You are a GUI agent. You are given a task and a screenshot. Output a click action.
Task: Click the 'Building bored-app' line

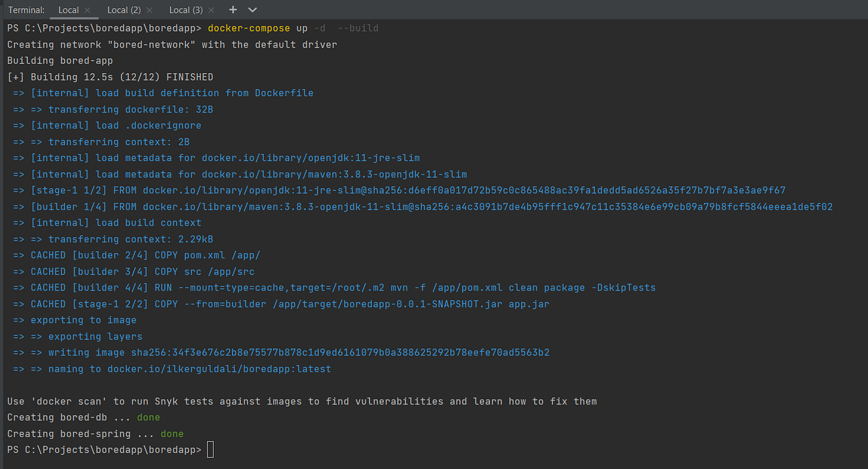[x=60, y=61]
